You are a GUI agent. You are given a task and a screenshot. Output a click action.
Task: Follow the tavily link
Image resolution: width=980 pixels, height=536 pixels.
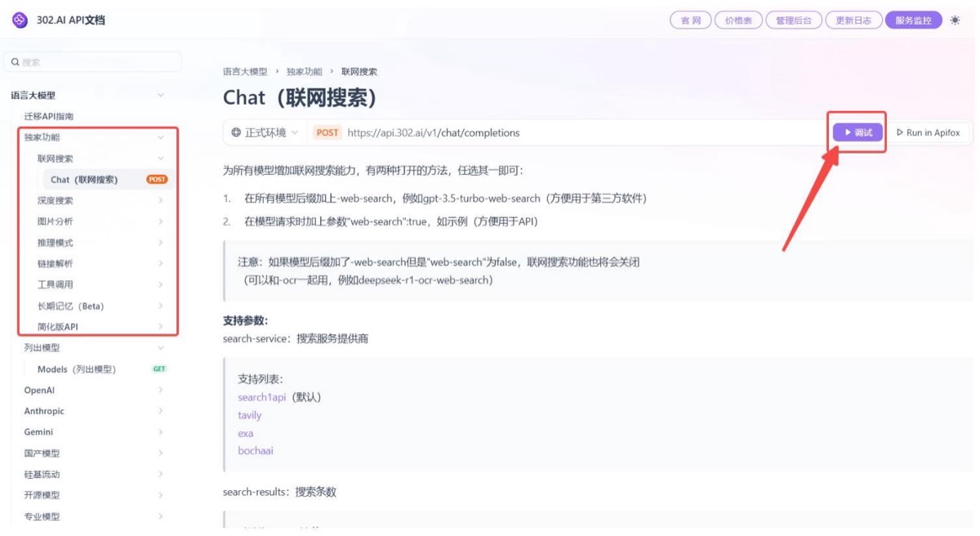[250, 415]
